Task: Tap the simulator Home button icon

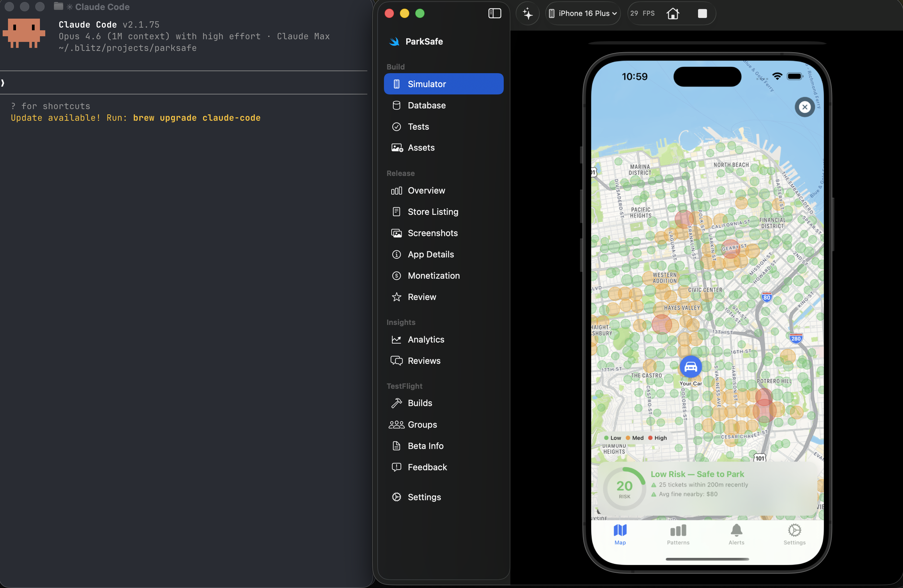Action: click(673, 14)
